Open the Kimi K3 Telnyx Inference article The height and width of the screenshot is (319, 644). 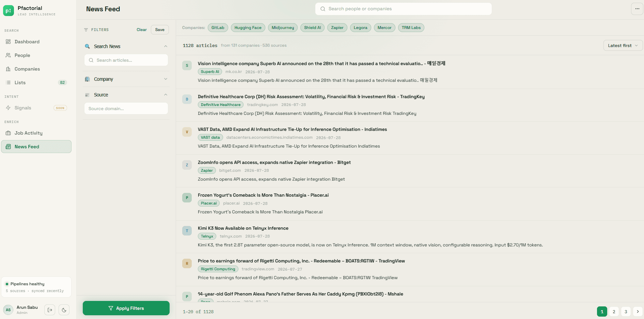tap(243, 228)
